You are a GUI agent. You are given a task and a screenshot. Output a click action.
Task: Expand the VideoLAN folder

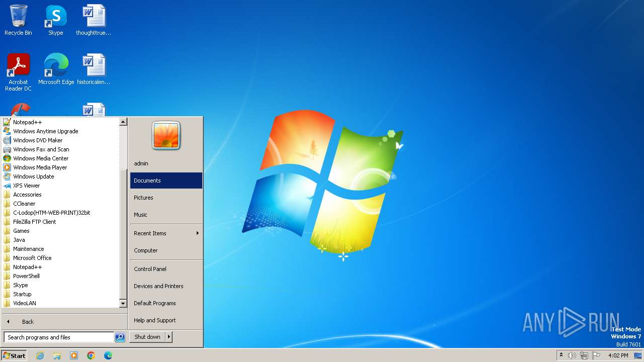pos(24,303)
